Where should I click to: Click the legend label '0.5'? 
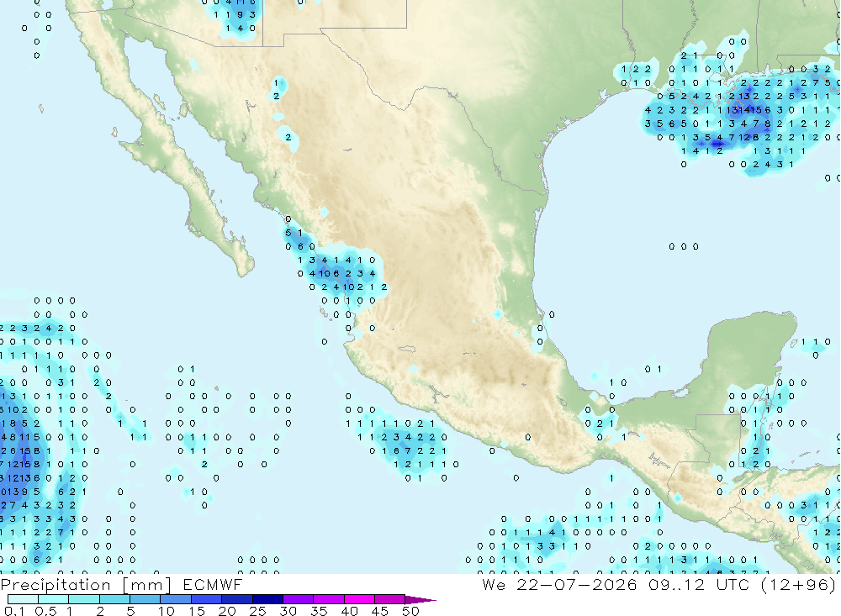point(45,611)
